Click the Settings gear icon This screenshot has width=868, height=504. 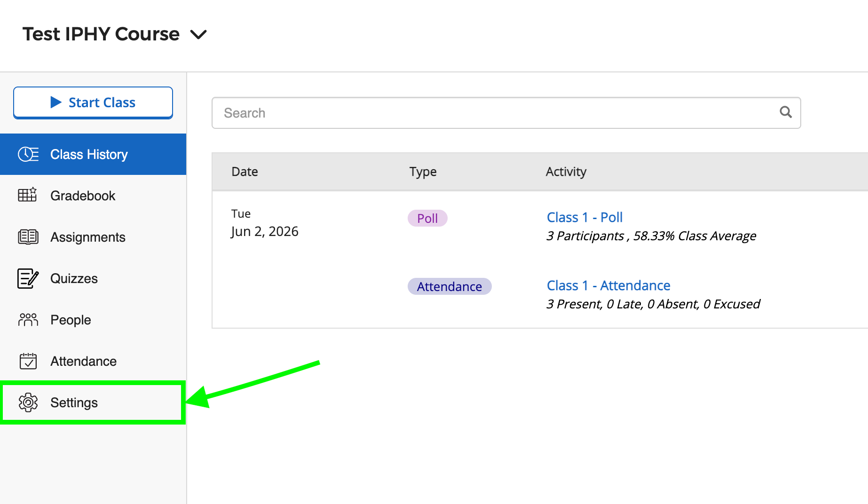coord(28,402)
